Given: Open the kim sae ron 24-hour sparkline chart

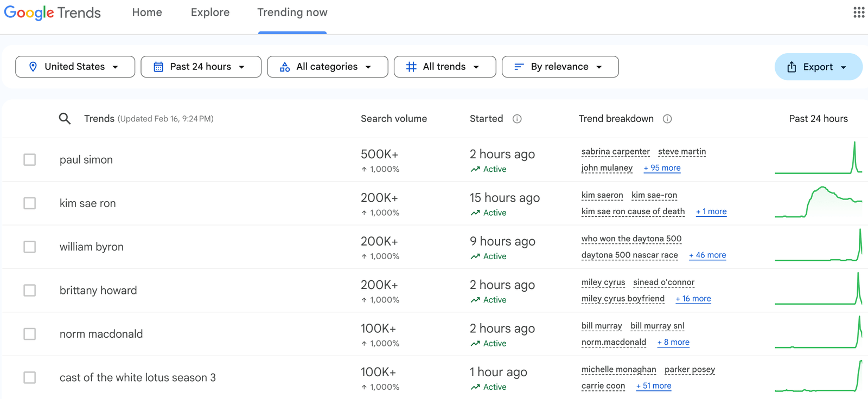Looking at the screenshot, I should coord(818,202).
